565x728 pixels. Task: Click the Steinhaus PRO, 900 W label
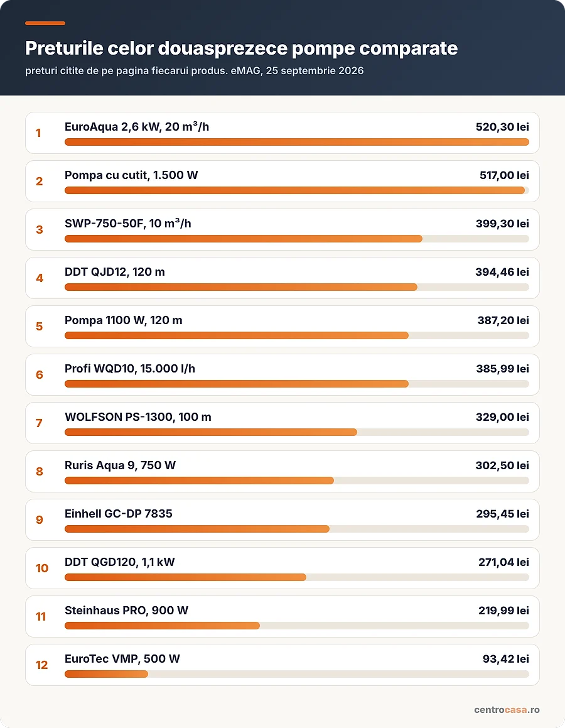[x=127, y=611]
